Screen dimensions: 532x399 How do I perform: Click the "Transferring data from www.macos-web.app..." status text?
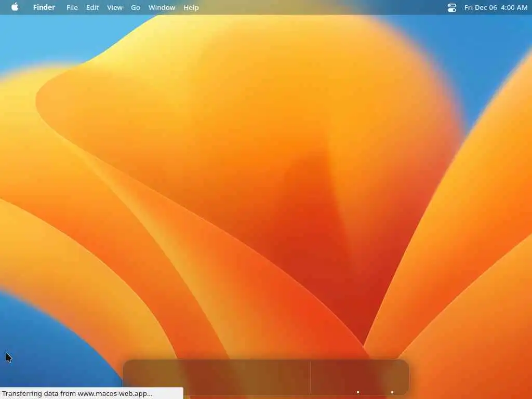77,394
